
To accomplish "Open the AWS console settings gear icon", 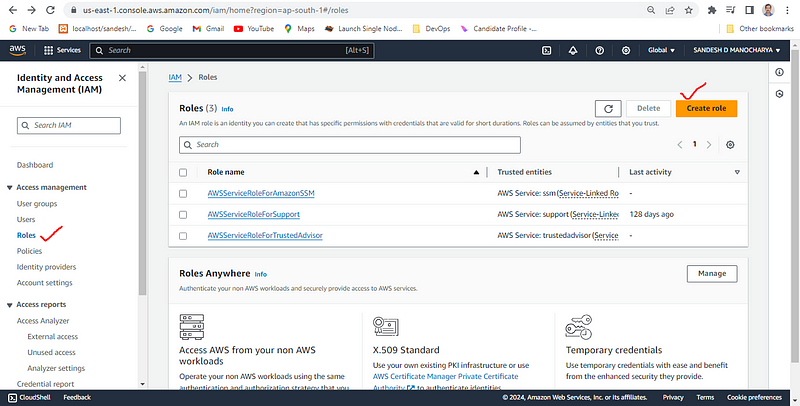I will click(x=626, y=50).
